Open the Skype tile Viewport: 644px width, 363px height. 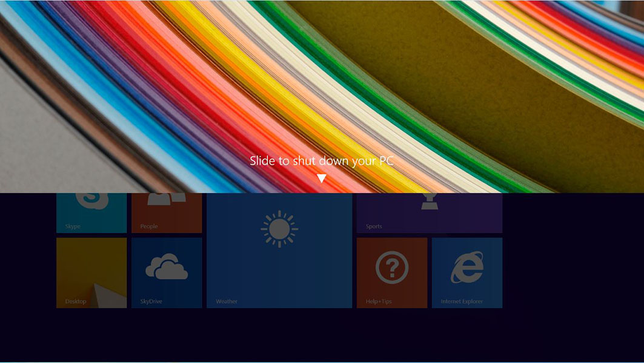pyautogui.click(x=91, y=213)
